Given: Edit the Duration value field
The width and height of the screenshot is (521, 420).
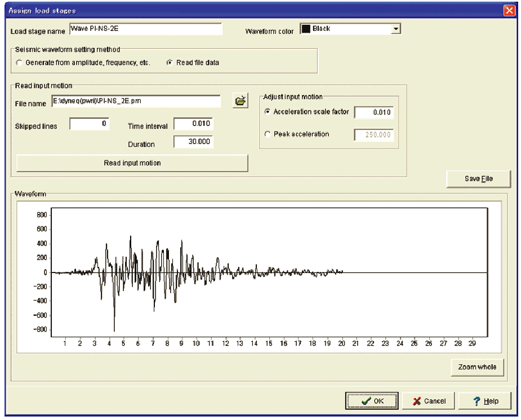Looking at the screenshot, I should point(193,142).
